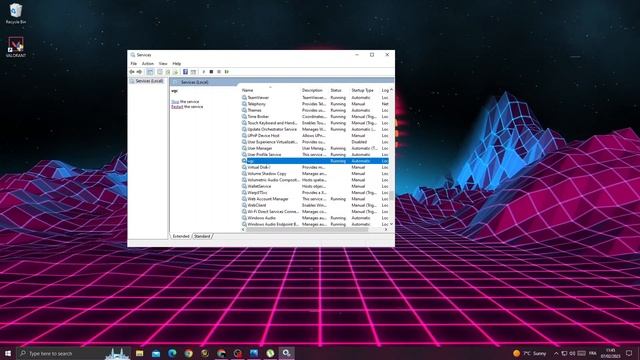Image resolution: width=640 pixels, height=360 pixels.
Task: Switch to the Extended tab
Action: [x=181, y=236]
